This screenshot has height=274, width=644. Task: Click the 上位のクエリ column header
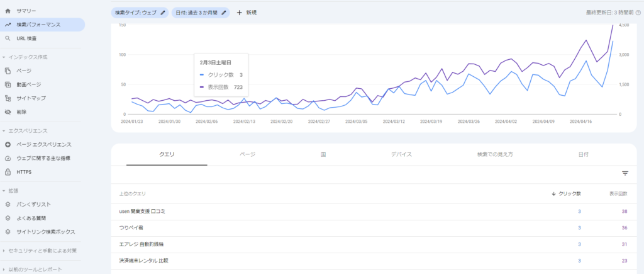(x=132, y=194)
